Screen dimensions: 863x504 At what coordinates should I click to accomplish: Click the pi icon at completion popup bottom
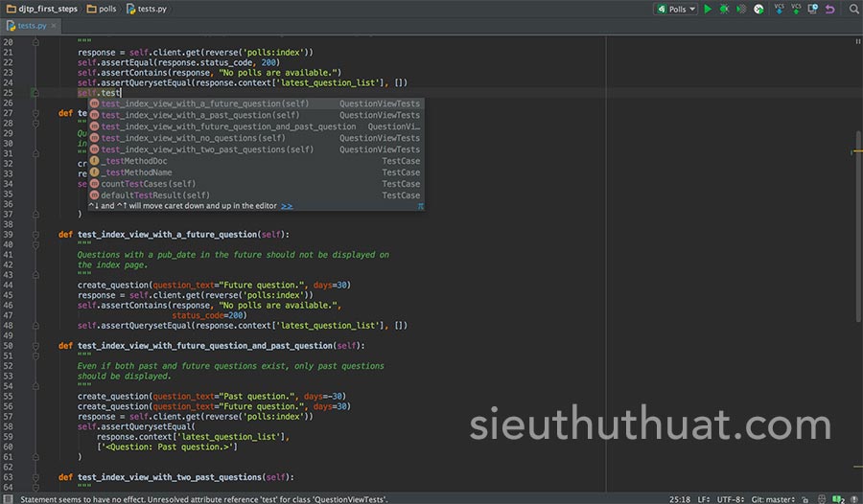coord(421,206)
